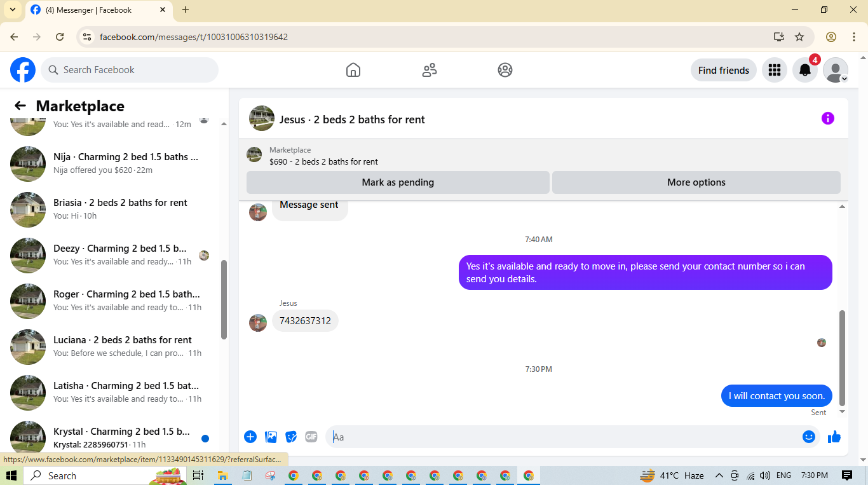The image size is (868, 485).
Task: Click the purple "Yes it's available" message
Action: [645, 273]
